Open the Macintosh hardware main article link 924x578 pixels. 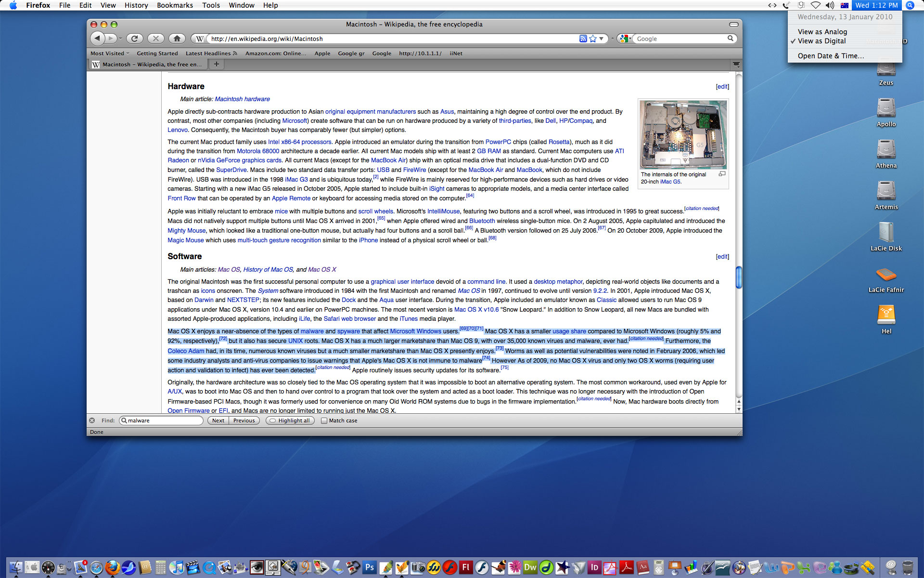[x=242, y=99]
